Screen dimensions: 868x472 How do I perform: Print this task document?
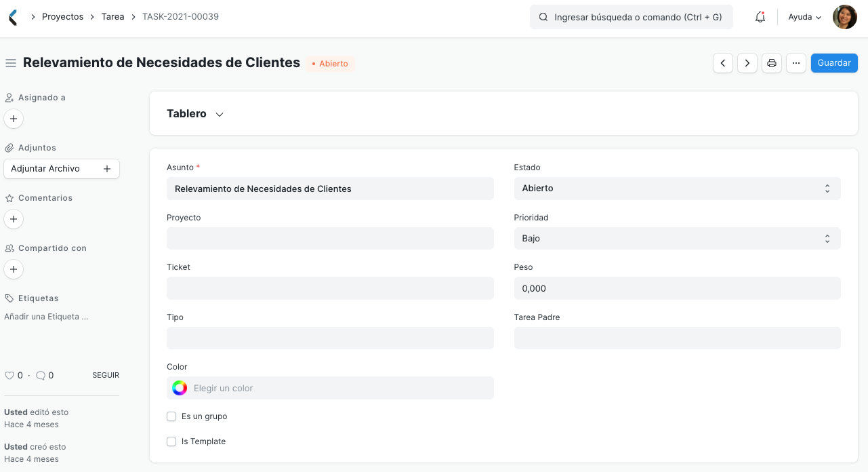tap(772, 63)
